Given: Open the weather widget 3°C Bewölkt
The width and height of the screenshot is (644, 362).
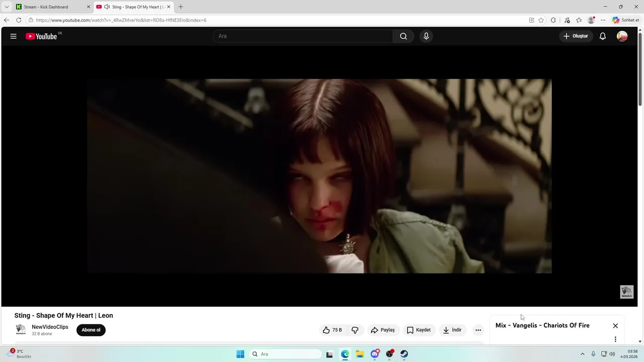Looking at the screenshot, I should point(19,354).
